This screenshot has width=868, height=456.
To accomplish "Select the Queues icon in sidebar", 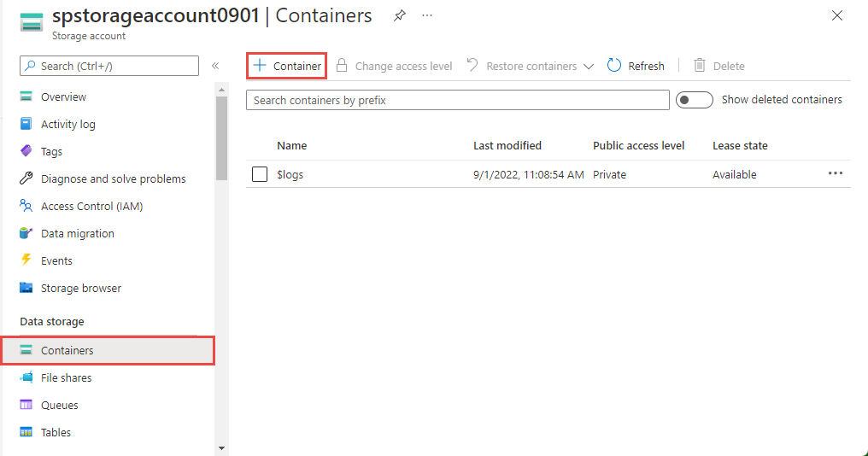I will pos(26,405).
